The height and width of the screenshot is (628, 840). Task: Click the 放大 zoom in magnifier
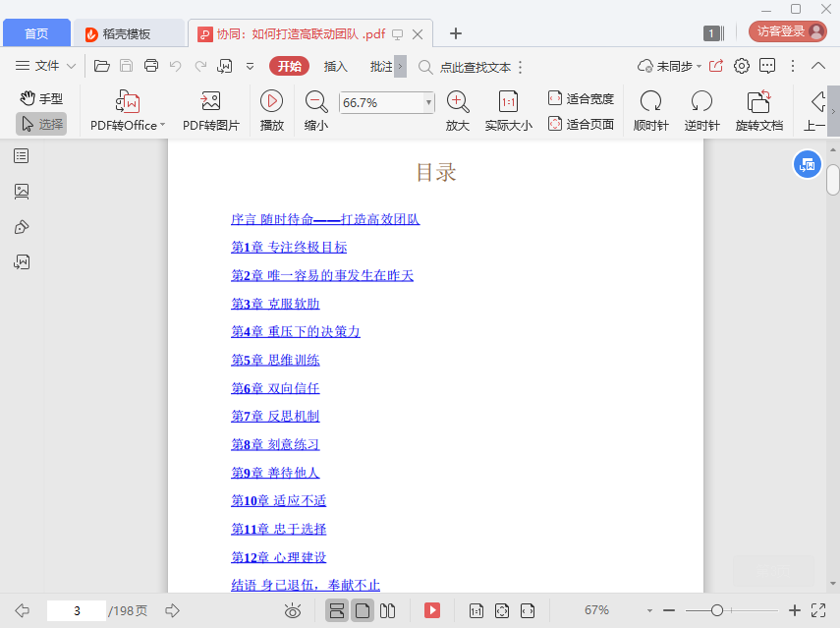point(458,101)
